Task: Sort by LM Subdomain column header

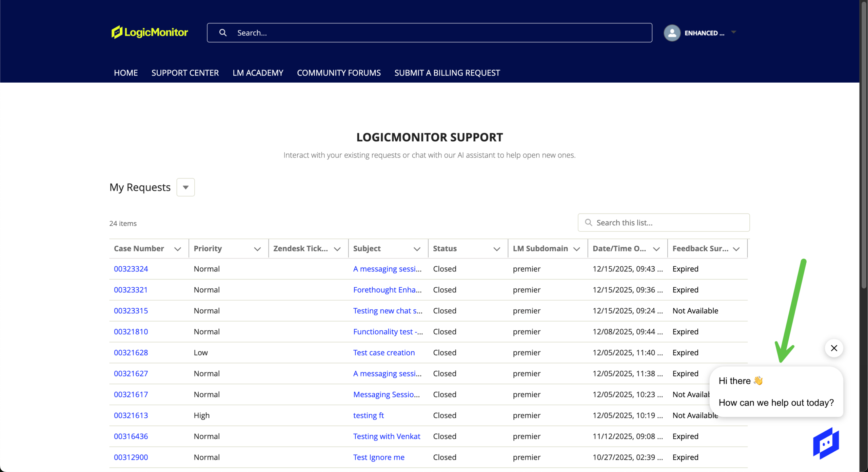Action: point(540,248)
